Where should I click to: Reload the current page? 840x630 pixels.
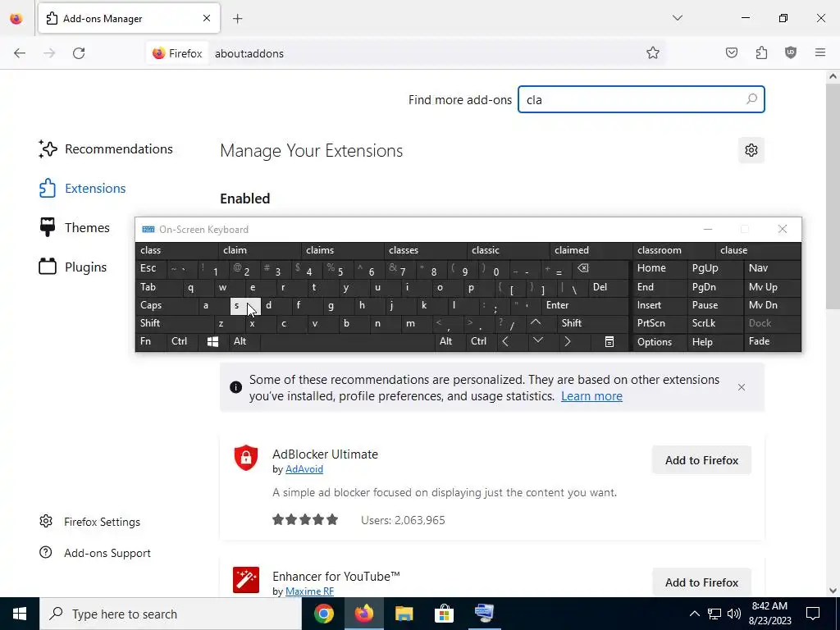(79, 53)
